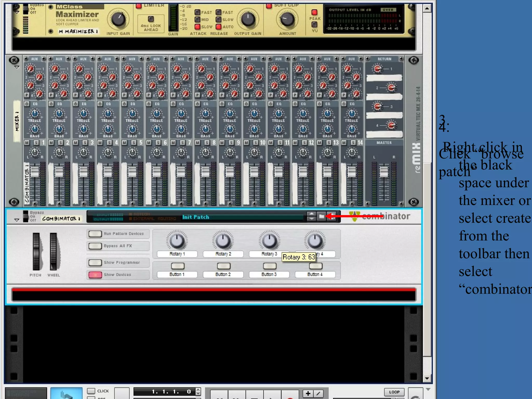Screen dimensions: 532x399
Task: Click the rack vertical scrollbar thumb
Action: click(427, 260)
